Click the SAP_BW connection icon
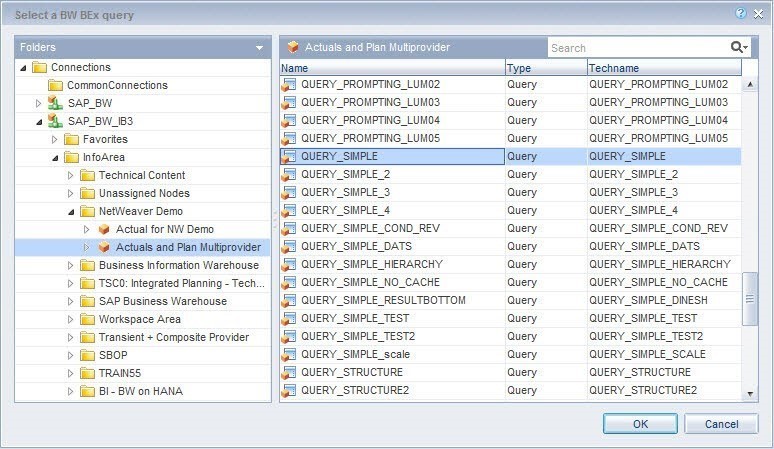 [55, 103]
